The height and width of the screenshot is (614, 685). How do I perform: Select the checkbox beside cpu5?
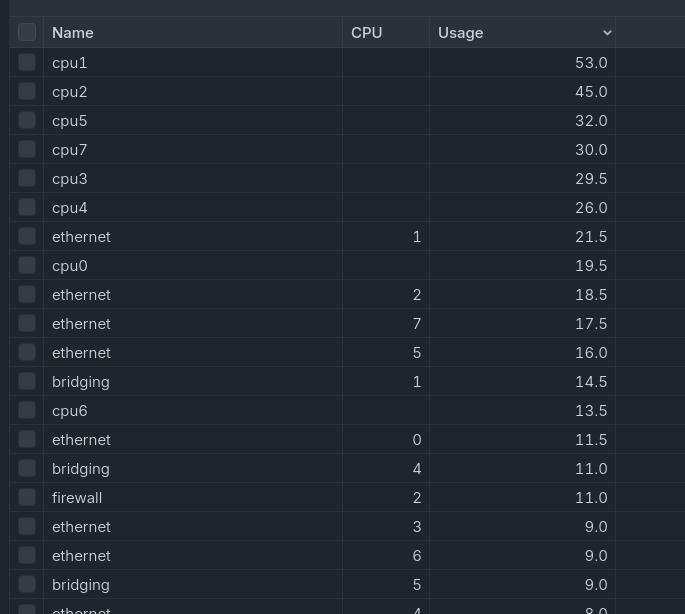[27, 120]
